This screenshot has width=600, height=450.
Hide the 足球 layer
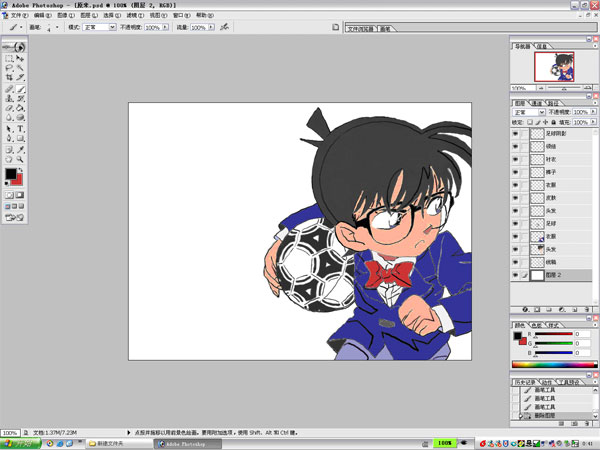(515, 223)
